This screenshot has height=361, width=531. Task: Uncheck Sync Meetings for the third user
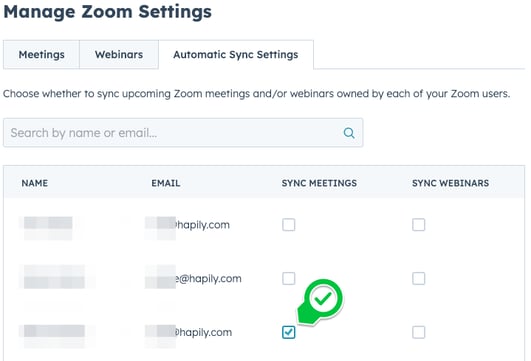[289, 332]
